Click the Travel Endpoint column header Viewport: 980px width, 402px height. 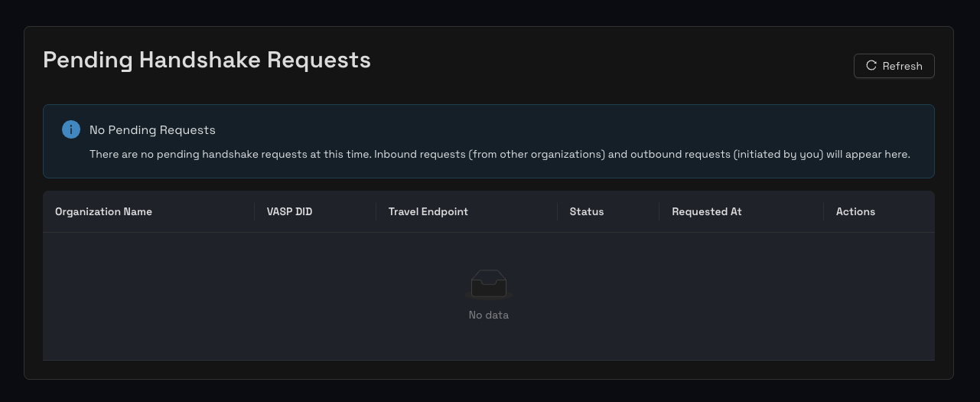click(x=428, y=211)
